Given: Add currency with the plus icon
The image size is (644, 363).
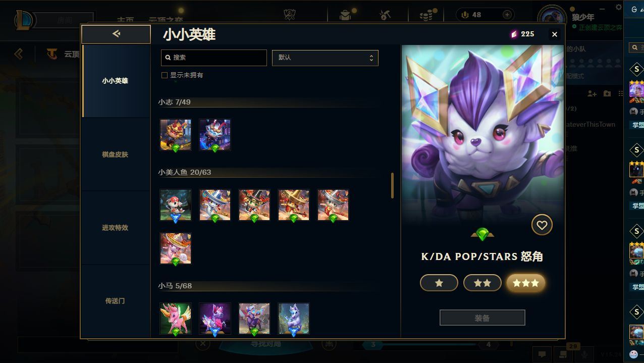Looking at the screenshot, I should point(507,15).
